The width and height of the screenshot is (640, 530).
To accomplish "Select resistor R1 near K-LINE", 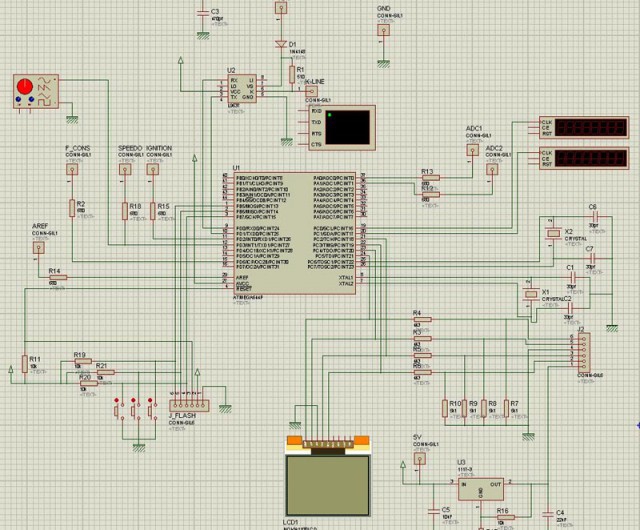I will point(292,74).
